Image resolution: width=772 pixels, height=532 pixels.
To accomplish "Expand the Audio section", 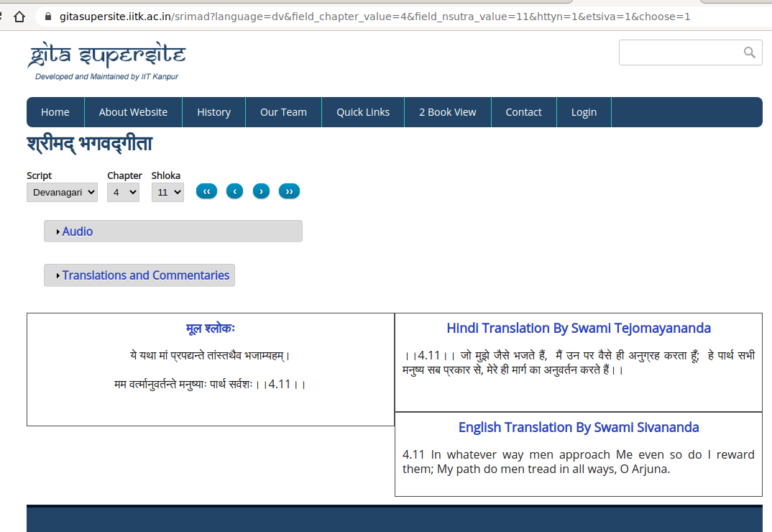I will pos(173,231).
